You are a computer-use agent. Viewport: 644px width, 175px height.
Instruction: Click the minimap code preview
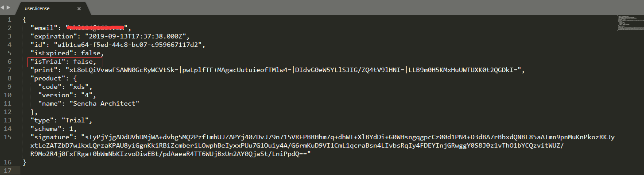pos(628,23)
